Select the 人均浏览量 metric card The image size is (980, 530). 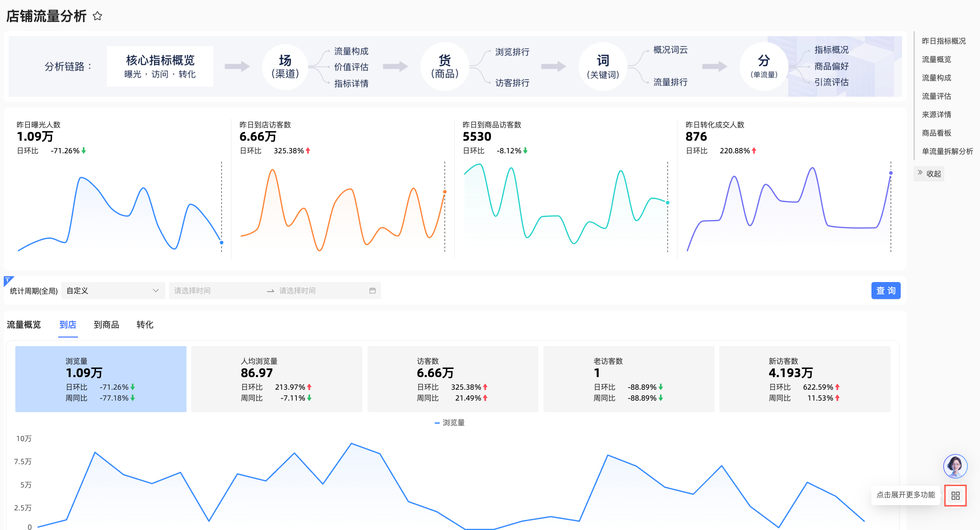[277, 379]
